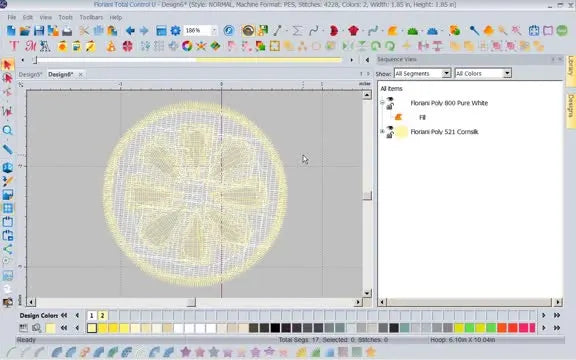576x360 pixels.
Task: Open the Edit menu
Action: (28, 17)
